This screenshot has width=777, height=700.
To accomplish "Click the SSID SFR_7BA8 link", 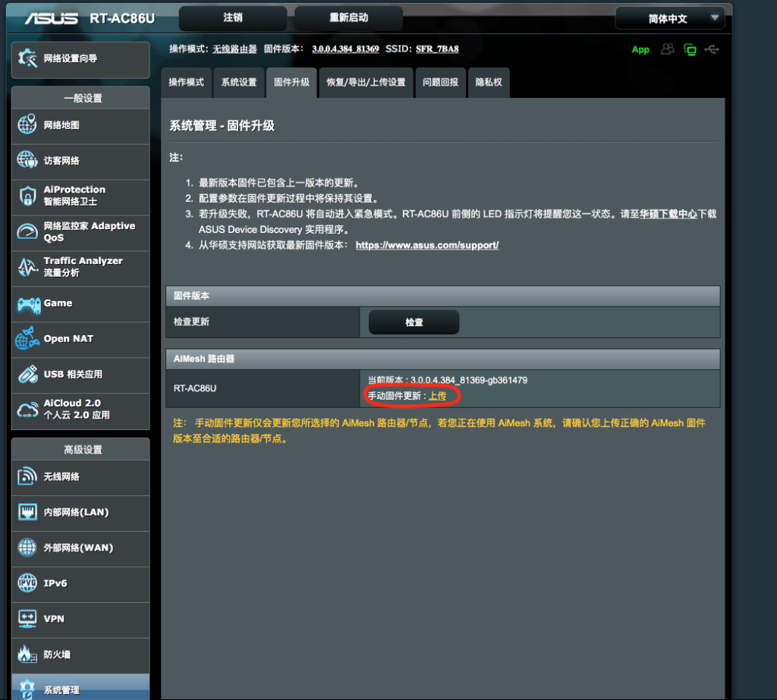I will (x=437, y=49).
